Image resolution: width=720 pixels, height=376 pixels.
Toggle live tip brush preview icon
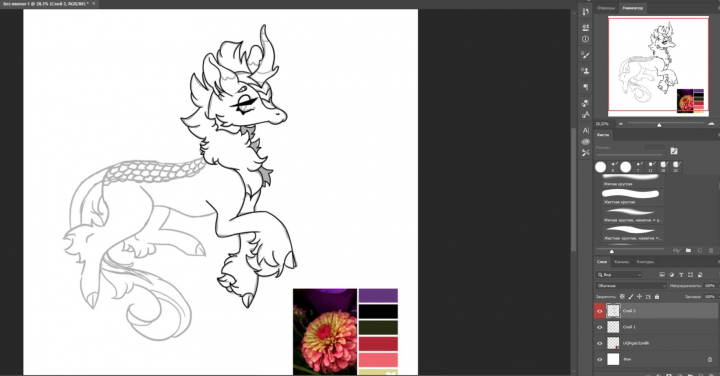click(676, 251)
